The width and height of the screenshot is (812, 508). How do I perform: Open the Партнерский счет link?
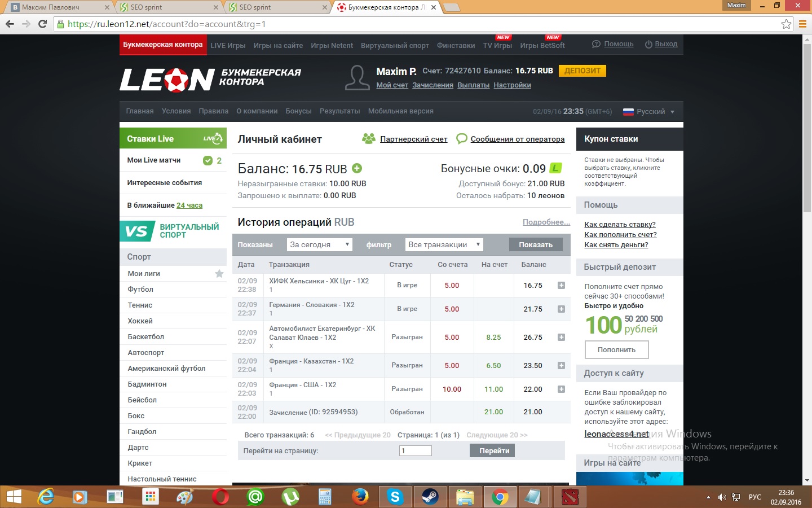(x=414, y=139)
